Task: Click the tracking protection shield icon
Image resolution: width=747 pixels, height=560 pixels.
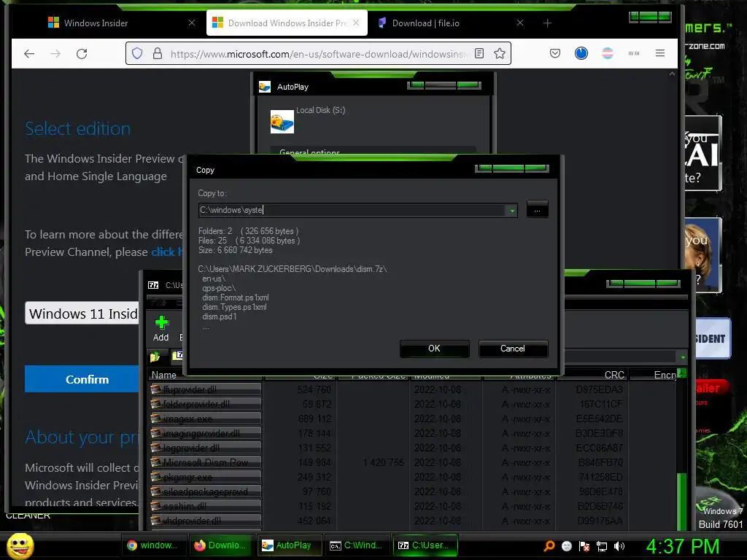Action: 137,53
